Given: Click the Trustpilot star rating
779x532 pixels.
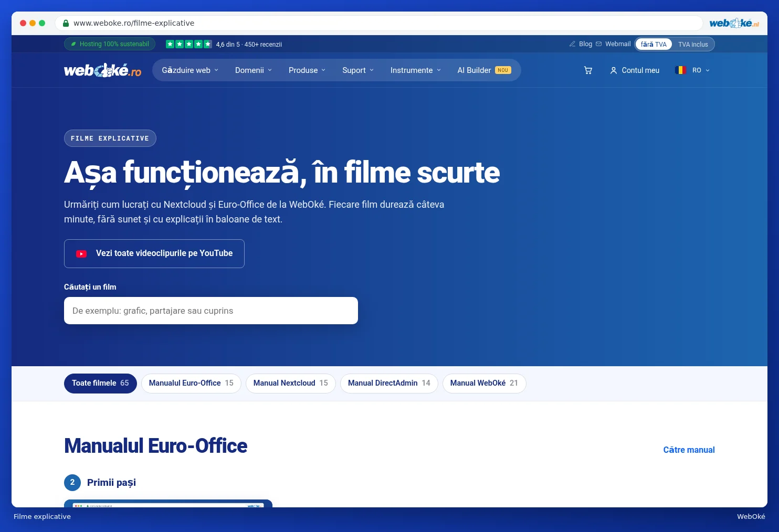Looking at the screenshot, I should click(189, 44).
